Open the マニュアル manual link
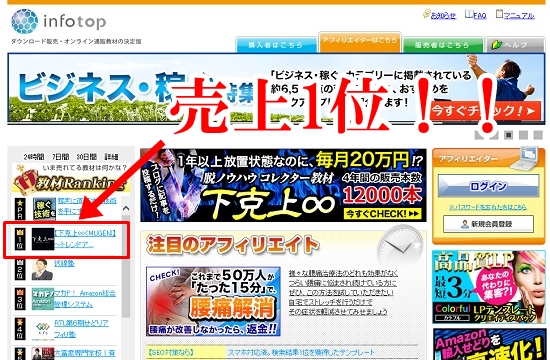550x360 pixels. click(515, 15)
